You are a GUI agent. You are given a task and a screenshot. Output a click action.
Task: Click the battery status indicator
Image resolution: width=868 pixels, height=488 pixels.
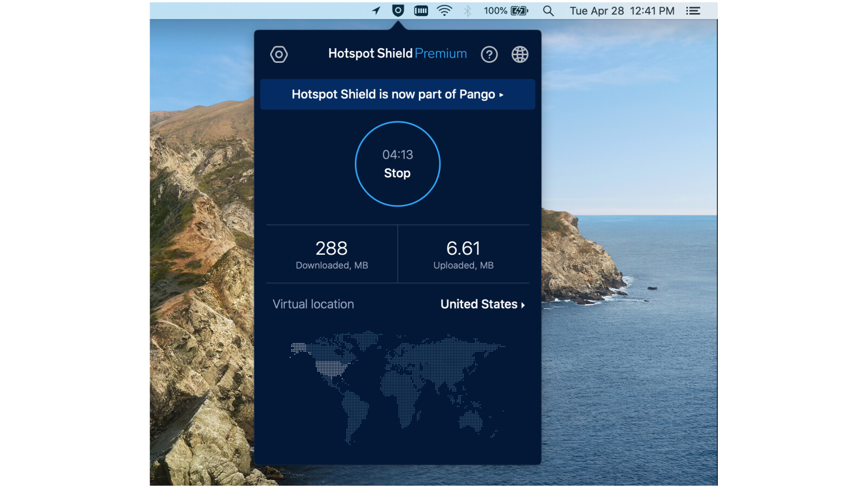[x=506, y=11]
